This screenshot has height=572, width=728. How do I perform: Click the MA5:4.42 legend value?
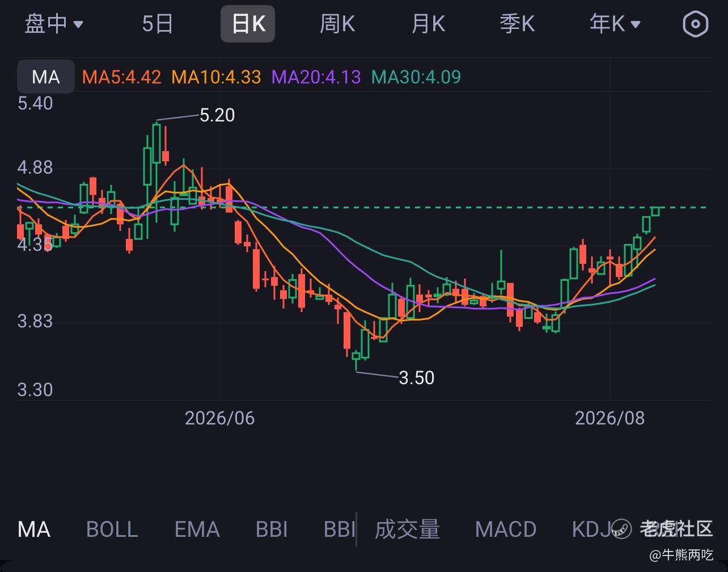point(122,77)
